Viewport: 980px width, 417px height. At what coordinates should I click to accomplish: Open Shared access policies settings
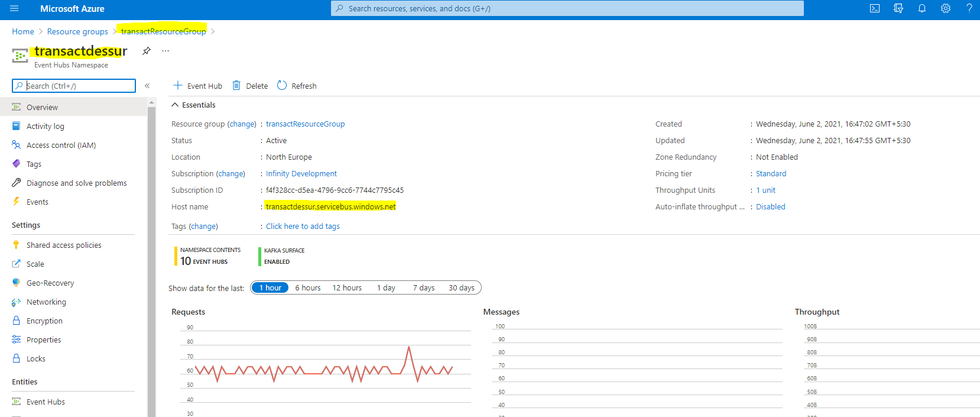pyautogui.click(x=64, y=245)
